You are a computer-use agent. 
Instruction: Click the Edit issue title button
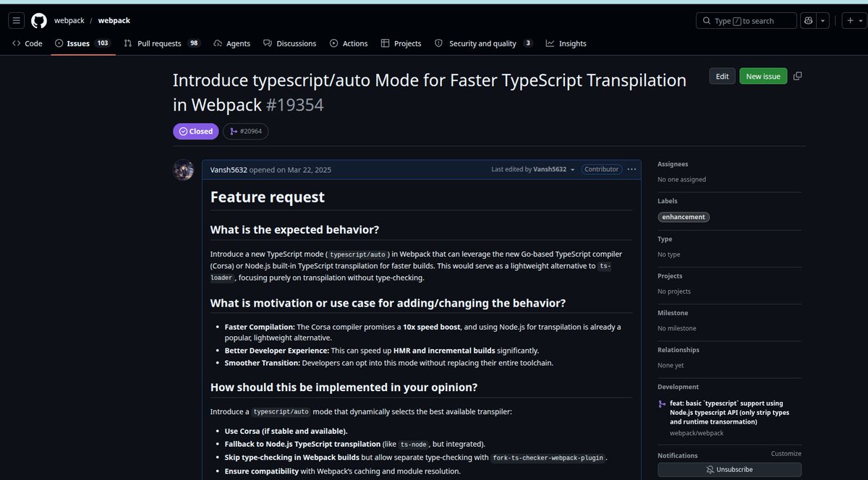click(722, 76)
